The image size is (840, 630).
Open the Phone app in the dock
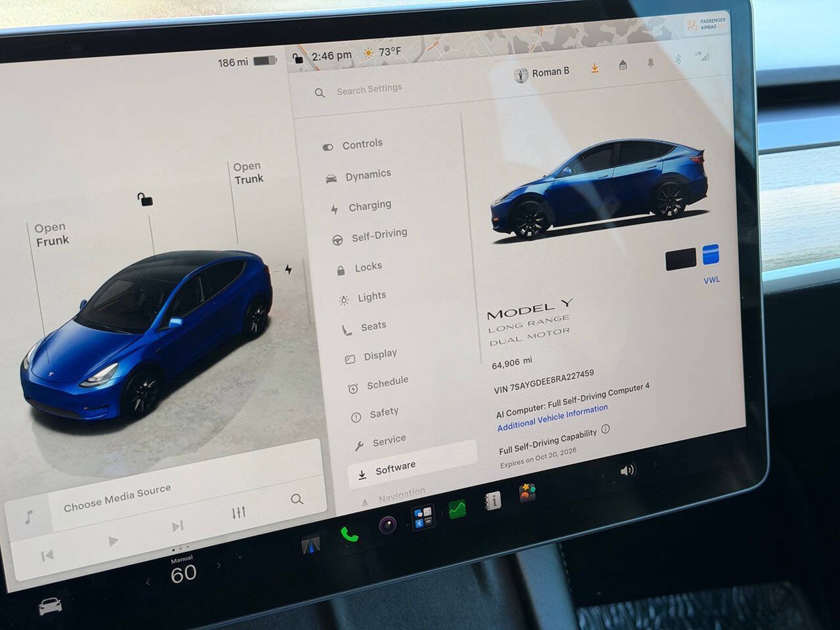[350, 534]
